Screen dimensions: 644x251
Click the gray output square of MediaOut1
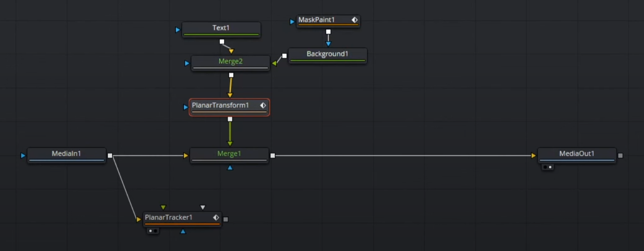(x=620, y=156)
